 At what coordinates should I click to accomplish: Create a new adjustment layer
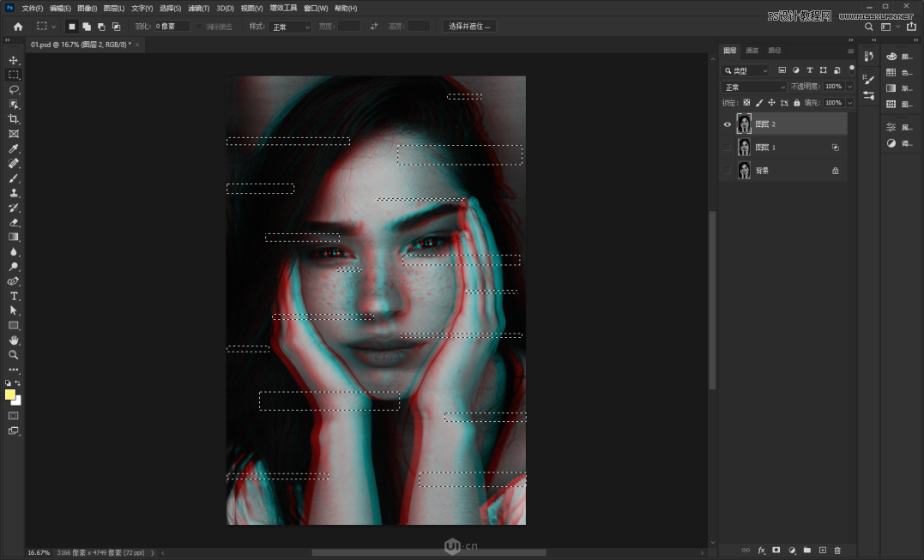click(792, 550)
